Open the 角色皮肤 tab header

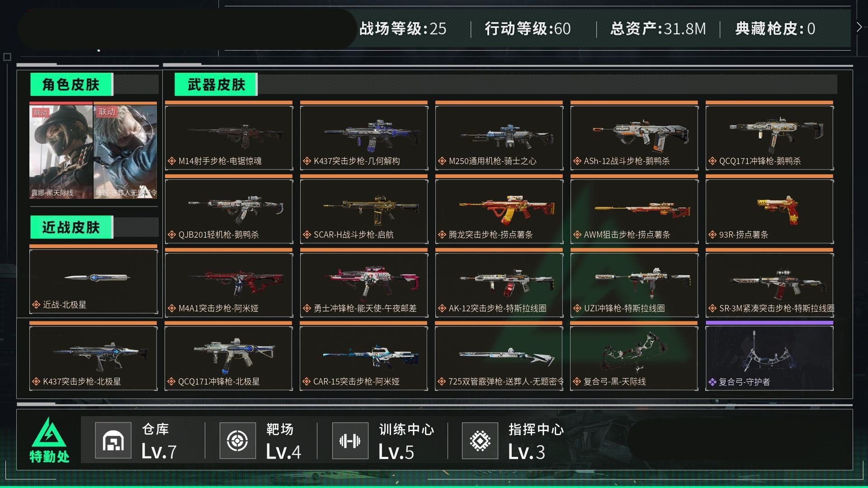[71, 84]
